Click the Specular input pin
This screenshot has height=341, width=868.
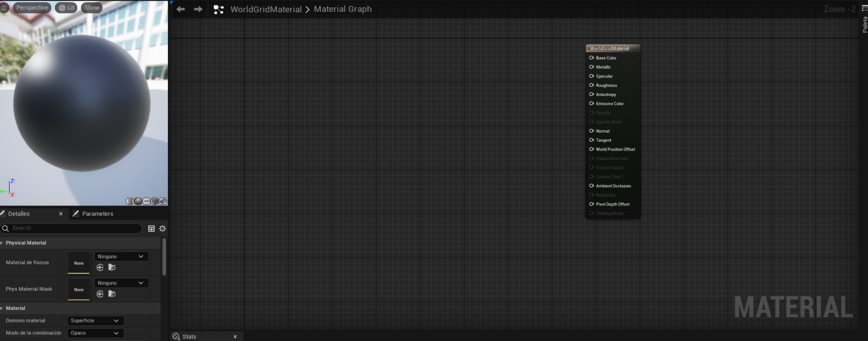pyautogui.click(x=592, y=76)
